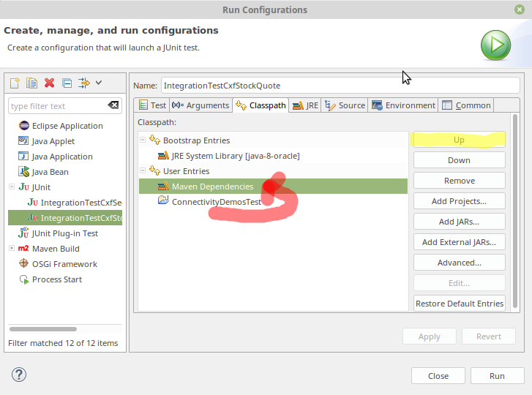Select Java Bean configuration type
This screenshot has height=395, width=532.
coord(50,172)
